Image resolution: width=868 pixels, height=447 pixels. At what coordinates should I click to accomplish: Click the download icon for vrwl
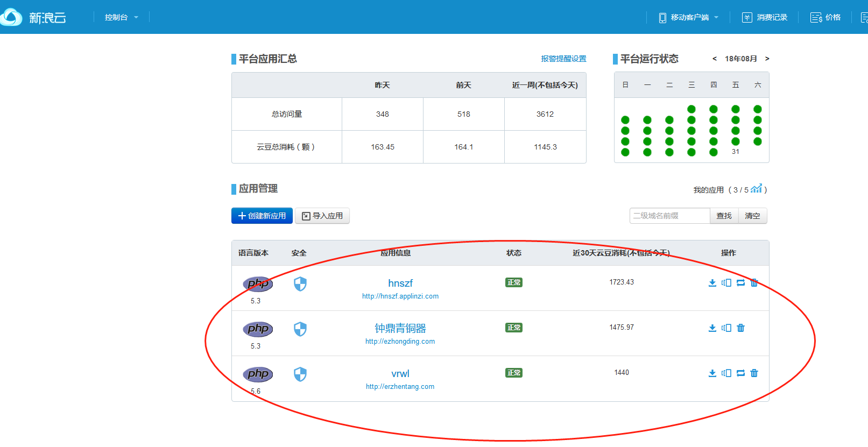click(x=712, y=373)
